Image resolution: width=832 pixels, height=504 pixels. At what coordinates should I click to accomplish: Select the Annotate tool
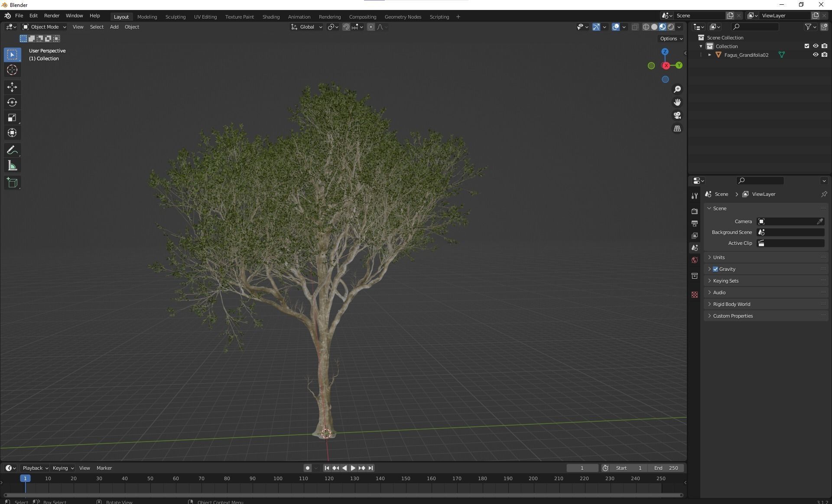pos(12,150)
